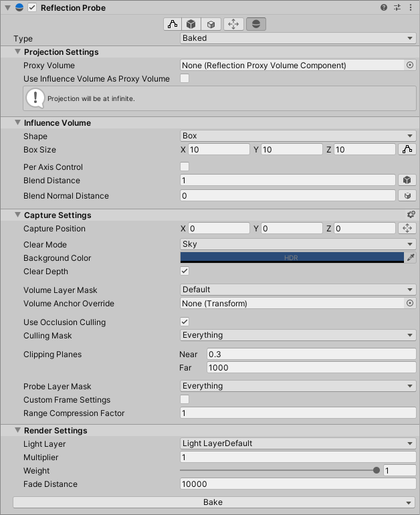Open the Proxy Volume object picker
This screenshot has height=515, width=420.
click(x=410, y=66)
